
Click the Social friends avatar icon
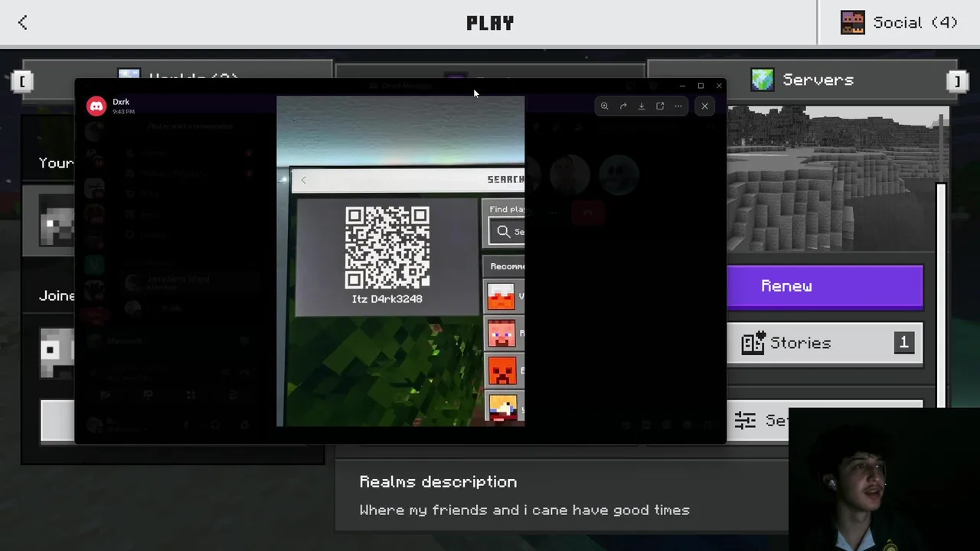tap(853, 22)
